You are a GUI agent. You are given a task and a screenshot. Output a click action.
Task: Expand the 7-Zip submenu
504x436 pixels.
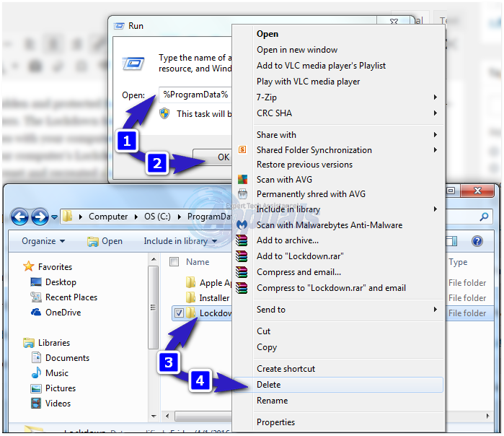pyautogui.click(x=436, y=97)
